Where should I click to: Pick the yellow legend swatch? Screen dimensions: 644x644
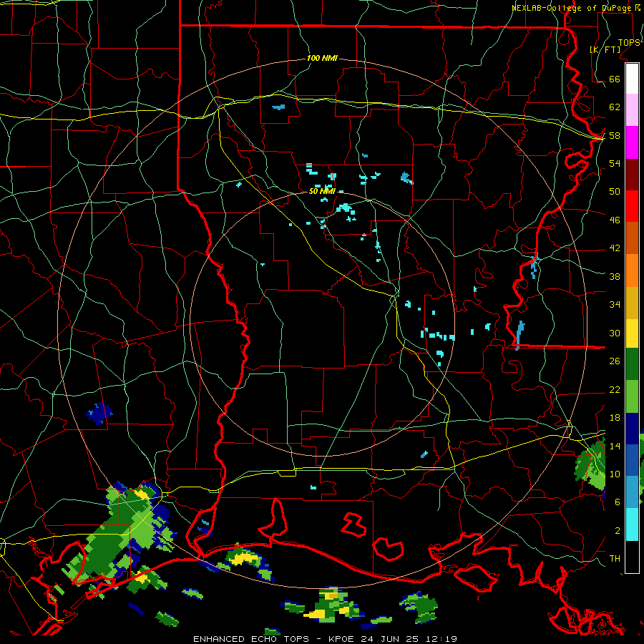click(632, 333)
